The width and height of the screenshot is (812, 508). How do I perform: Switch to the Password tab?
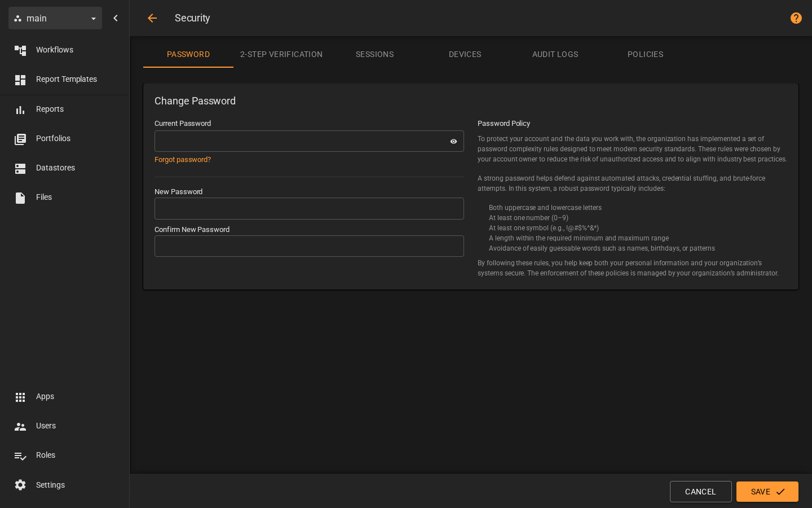tap(188, 54)
